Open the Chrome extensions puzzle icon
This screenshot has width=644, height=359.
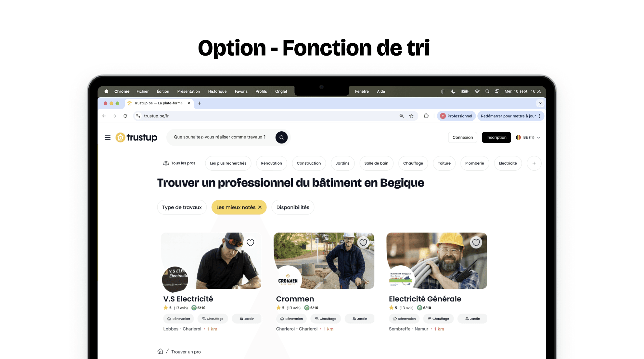[426, 116]
